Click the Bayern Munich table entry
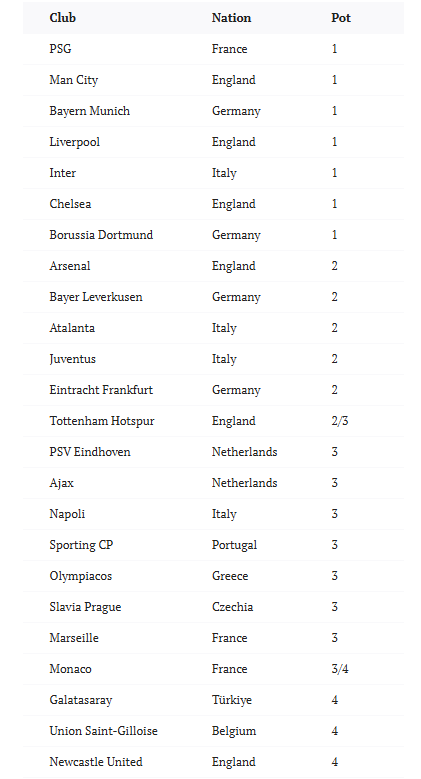 tap(89, 111)
